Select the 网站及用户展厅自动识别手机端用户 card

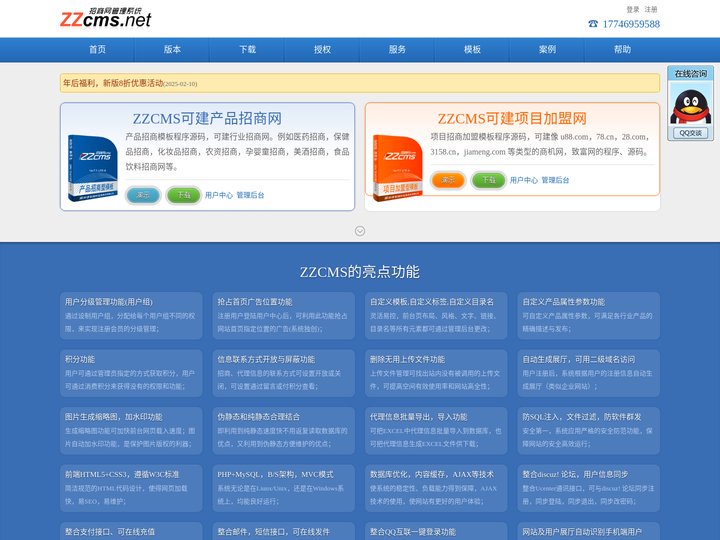click(589, 531)
